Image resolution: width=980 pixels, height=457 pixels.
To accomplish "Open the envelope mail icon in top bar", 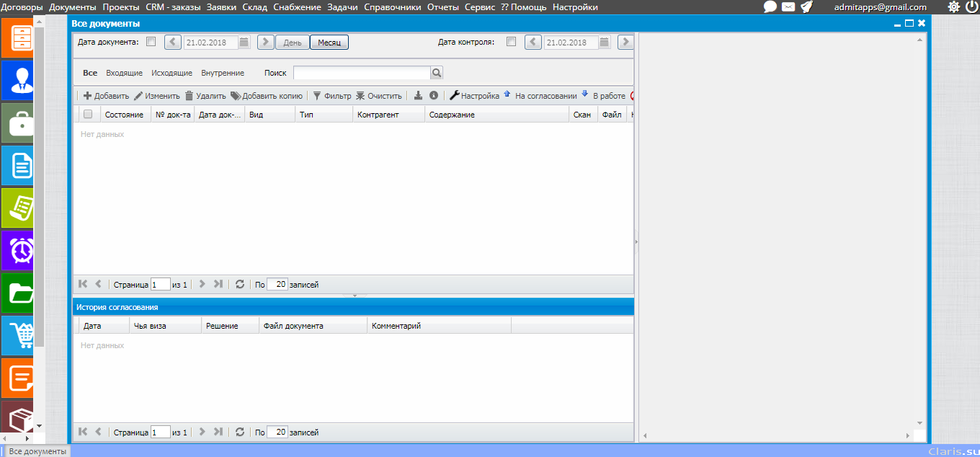I will click(788, 6).
